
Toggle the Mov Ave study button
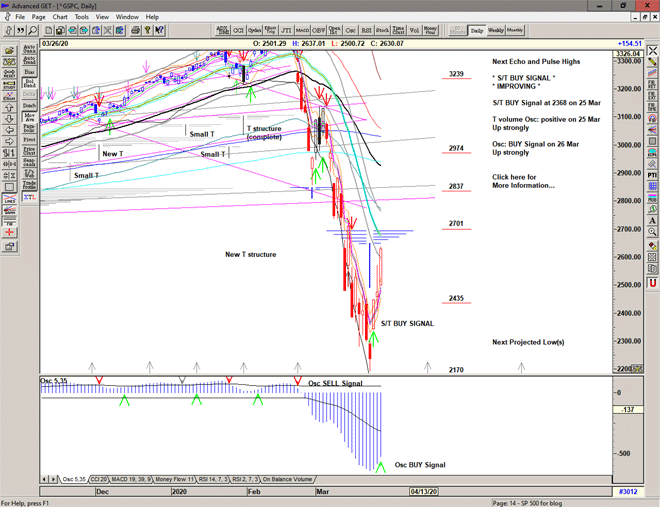(x=29, y=117)
